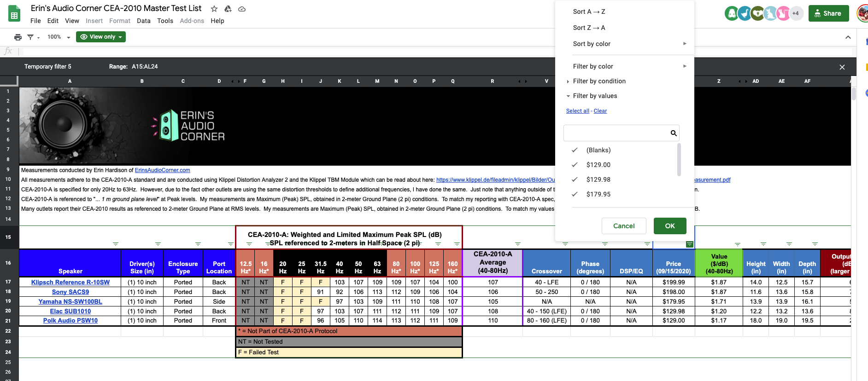The height and width of the screenshot is (381, 868).
Task: Select the $199.99 price cell
Action: tap(674, 282)
